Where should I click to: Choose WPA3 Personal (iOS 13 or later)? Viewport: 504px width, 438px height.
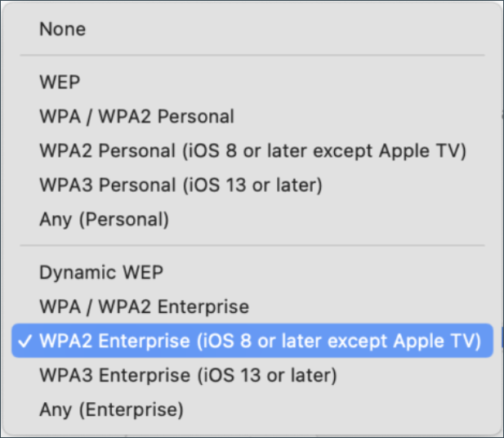point(181,185)
